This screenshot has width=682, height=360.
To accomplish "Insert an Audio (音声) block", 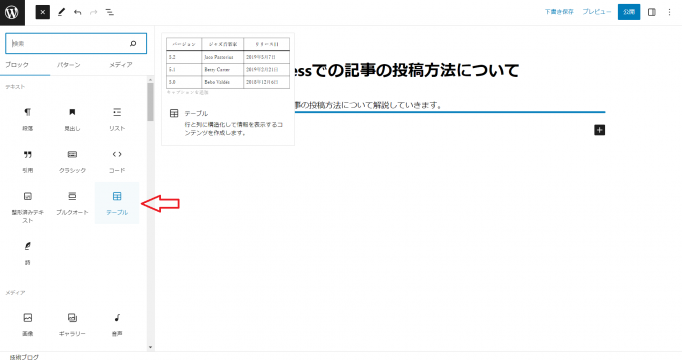I will point(117,324).
